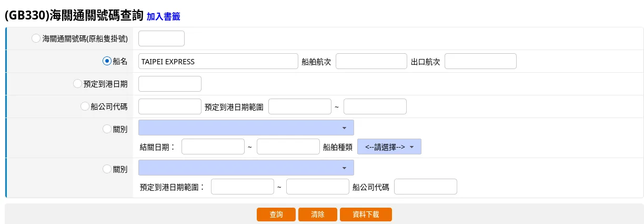
Task: Click the 海關通關號碼 text field
Action: 161,38
